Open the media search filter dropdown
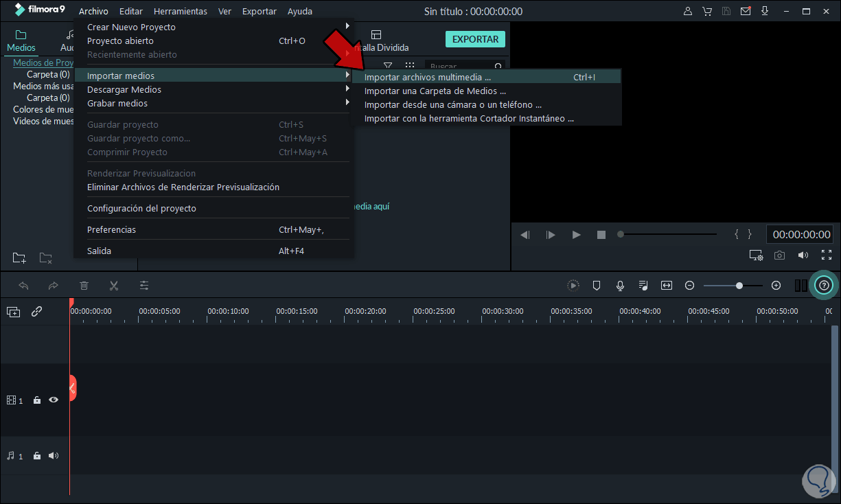 click(388, 65)
